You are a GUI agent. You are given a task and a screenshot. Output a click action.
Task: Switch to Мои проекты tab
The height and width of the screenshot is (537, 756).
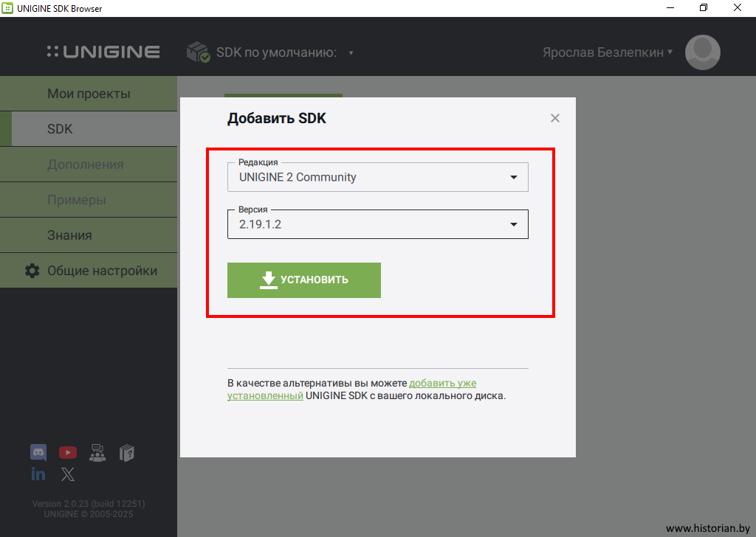coord(89,94)
